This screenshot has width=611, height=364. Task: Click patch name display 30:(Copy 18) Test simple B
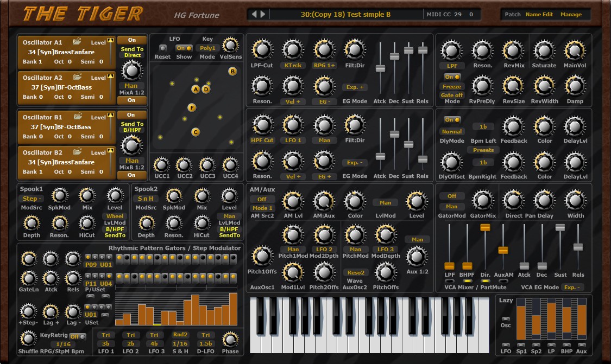tap(345, 15)
